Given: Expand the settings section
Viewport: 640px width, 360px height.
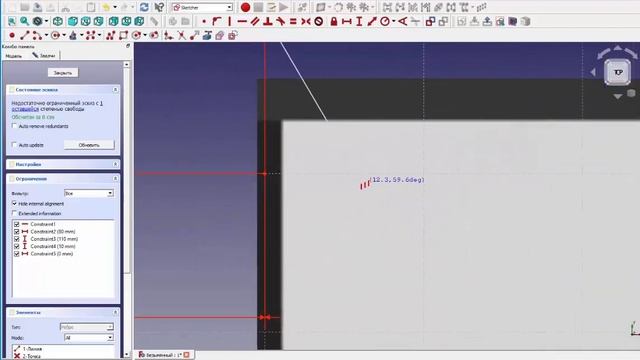Looking at the screenshot, I should pos(116,164).
